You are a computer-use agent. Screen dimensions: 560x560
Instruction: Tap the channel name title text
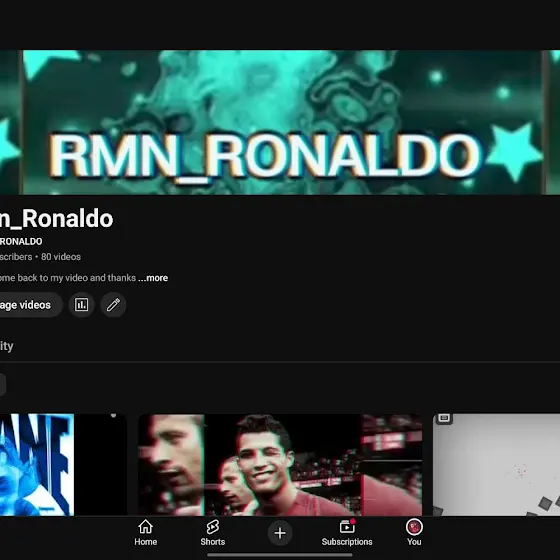tap(56, 219)
